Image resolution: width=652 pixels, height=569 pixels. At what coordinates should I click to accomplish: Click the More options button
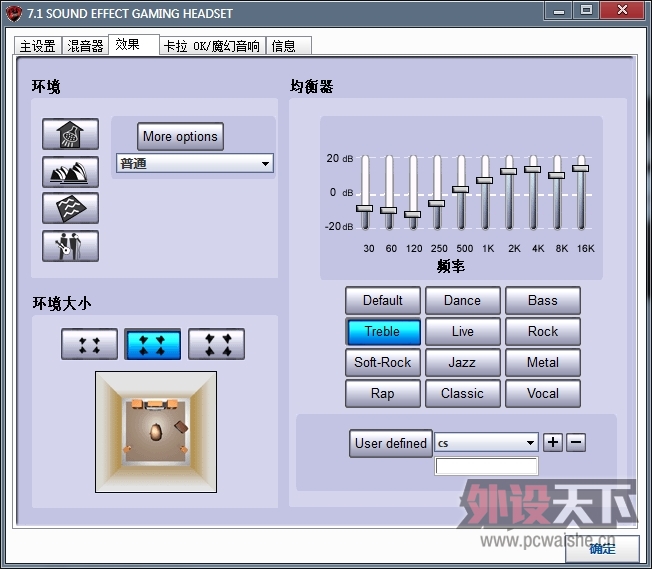[x=180, y=137]
